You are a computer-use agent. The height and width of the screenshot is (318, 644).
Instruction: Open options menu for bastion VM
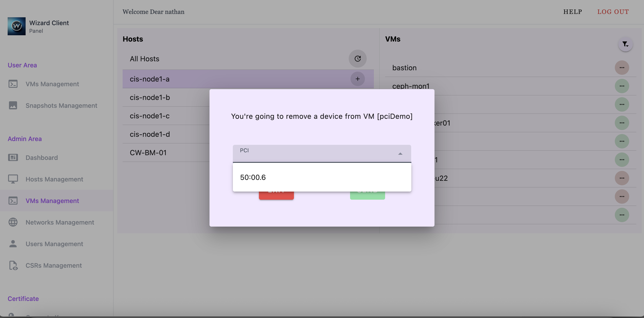pyautogui.click(x=622, y=67)
